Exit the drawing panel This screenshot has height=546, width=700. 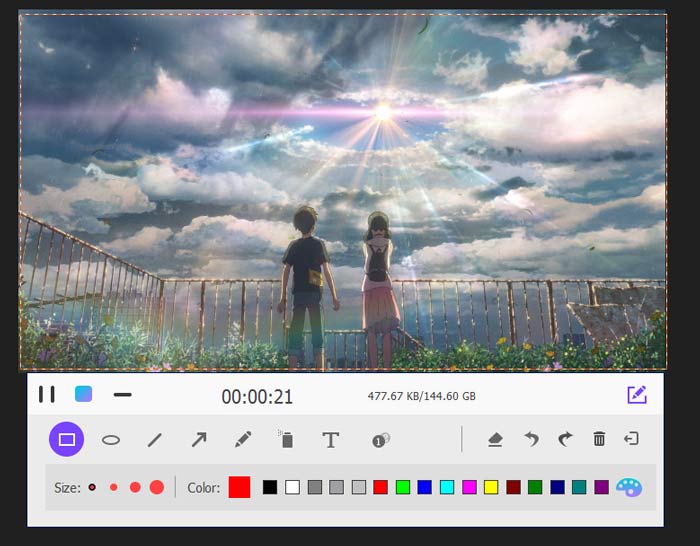coord(631,439)
